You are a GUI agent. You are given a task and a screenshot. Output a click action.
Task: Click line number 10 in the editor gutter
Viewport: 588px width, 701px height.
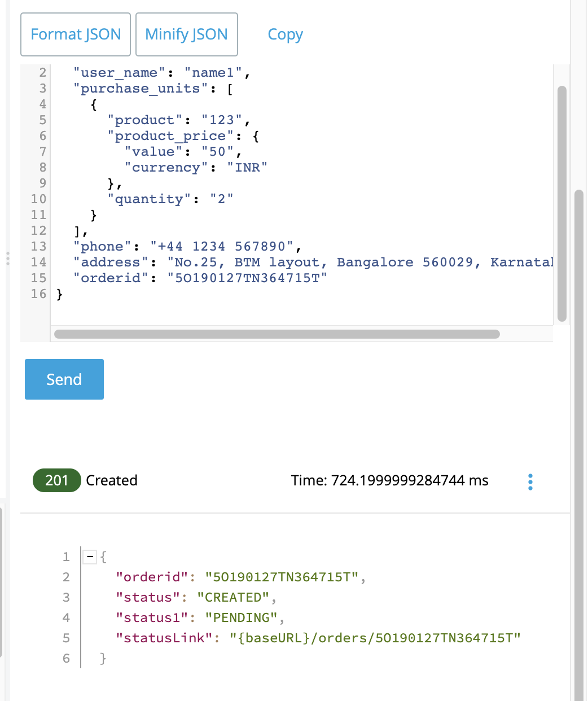coord(38,199)
